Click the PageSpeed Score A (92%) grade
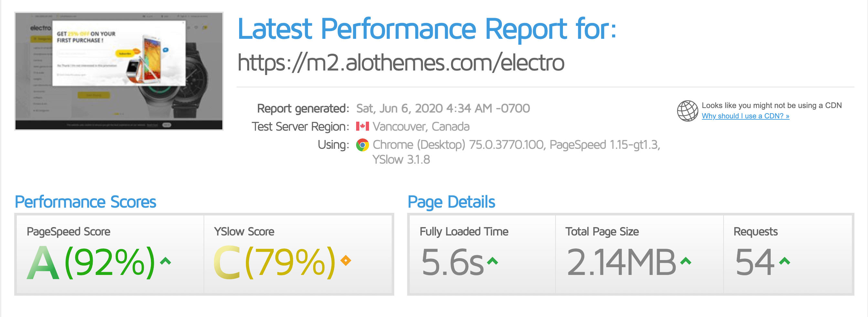Image resolution: width=868 pixels, height=317 pixels. [91, 262]
